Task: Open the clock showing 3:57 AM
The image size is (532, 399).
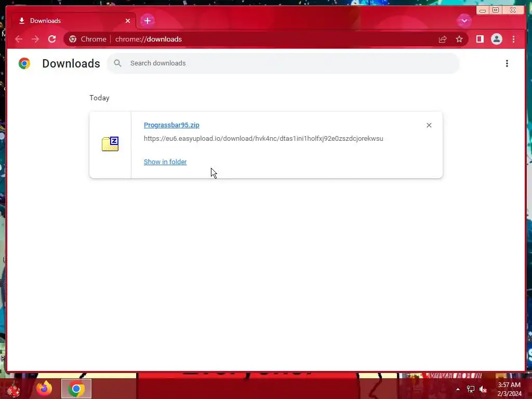Action: click(509, 389)
